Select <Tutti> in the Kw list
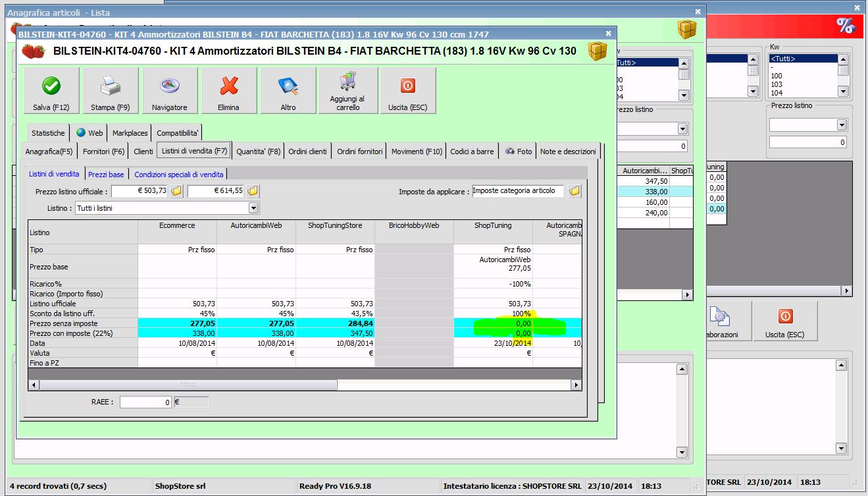868x496 pixels. [803, 59]
